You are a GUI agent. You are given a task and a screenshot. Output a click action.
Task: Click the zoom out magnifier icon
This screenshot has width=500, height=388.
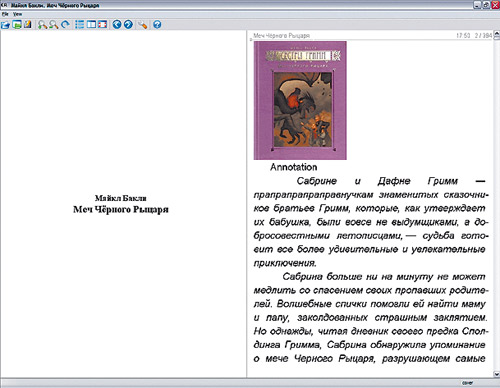[x=54, y=25]
